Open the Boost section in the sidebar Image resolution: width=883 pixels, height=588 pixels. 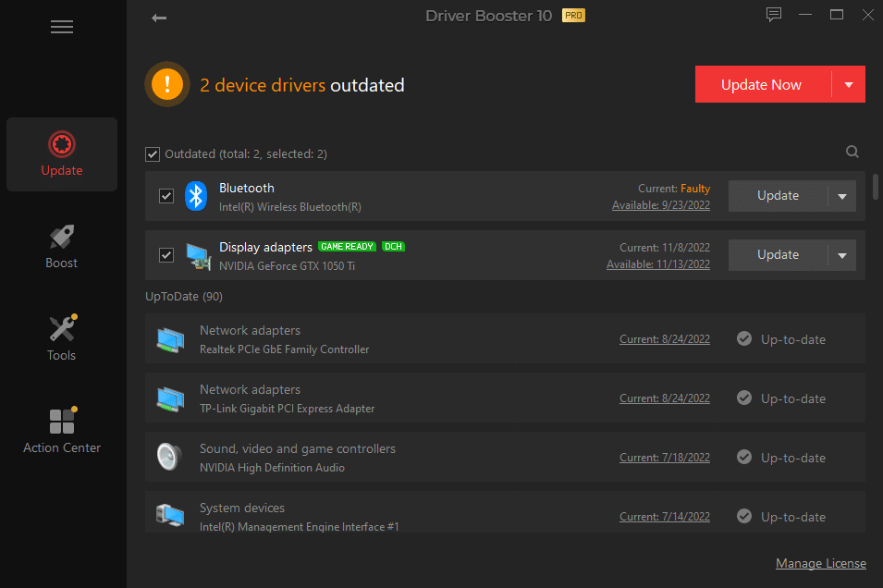click(61, 247)
